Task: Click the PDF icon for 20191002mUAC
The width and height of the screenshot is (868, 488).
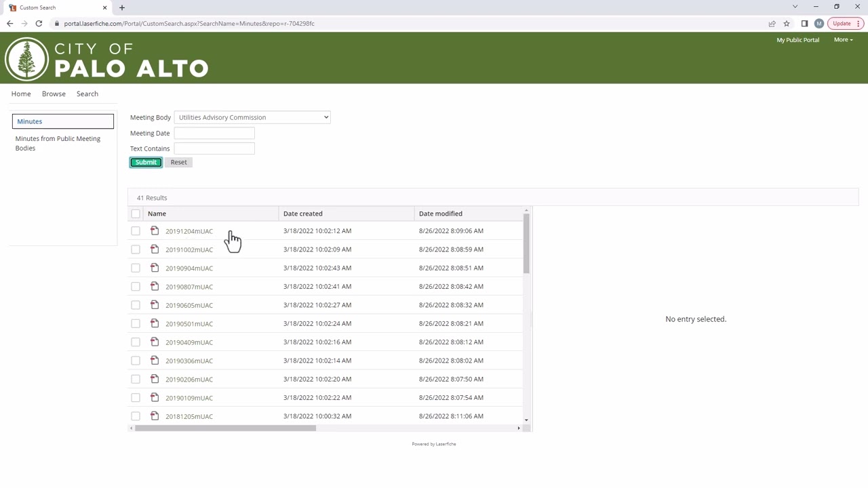Action: click(x=155, y=249)
